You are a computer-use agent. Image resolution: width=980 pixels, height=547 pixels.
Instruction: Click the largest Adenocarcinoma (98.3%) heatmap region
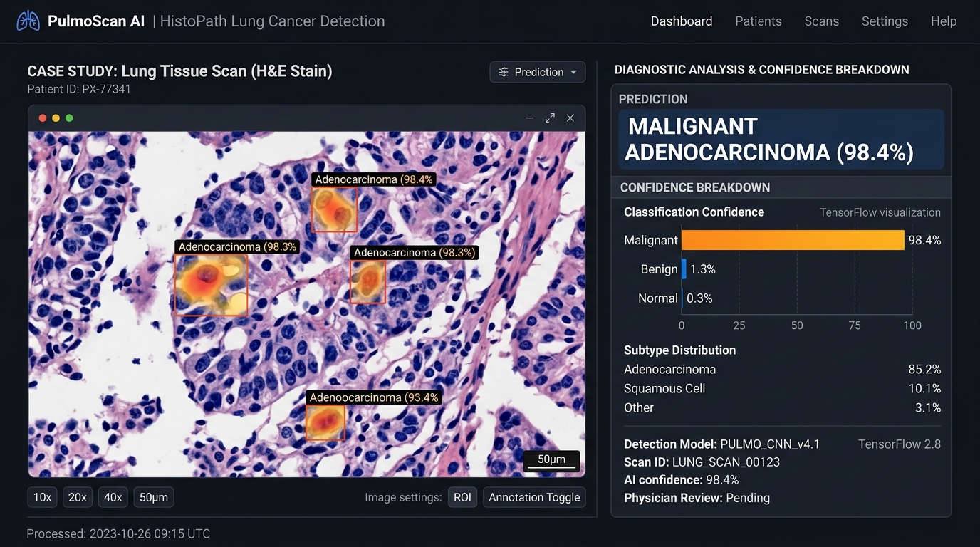[211, 285]
